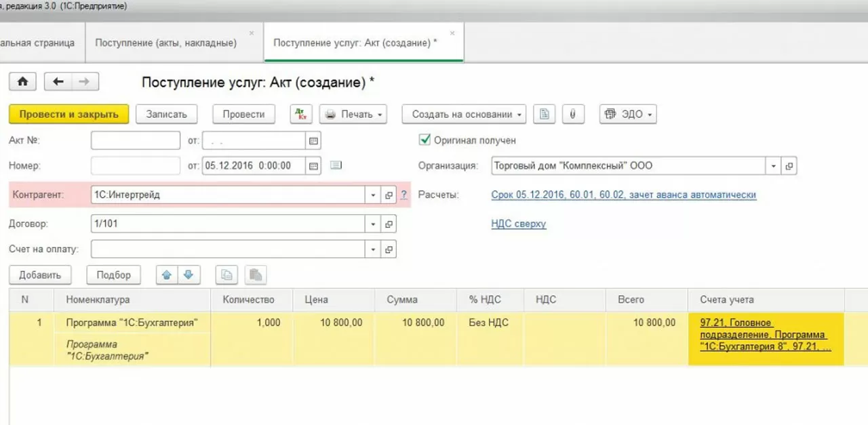Open calendar for the document date 05.12.2016

tap(313, 165)
